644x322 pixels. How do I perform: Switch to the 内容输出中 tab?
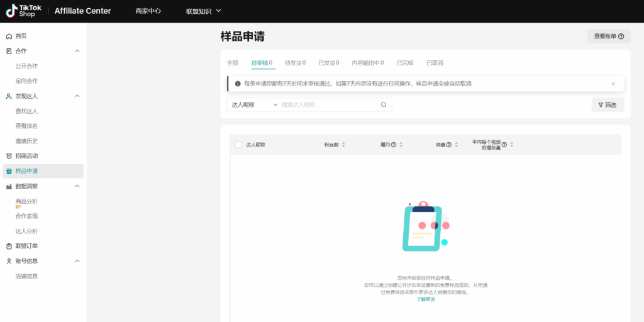pos(368,63)
